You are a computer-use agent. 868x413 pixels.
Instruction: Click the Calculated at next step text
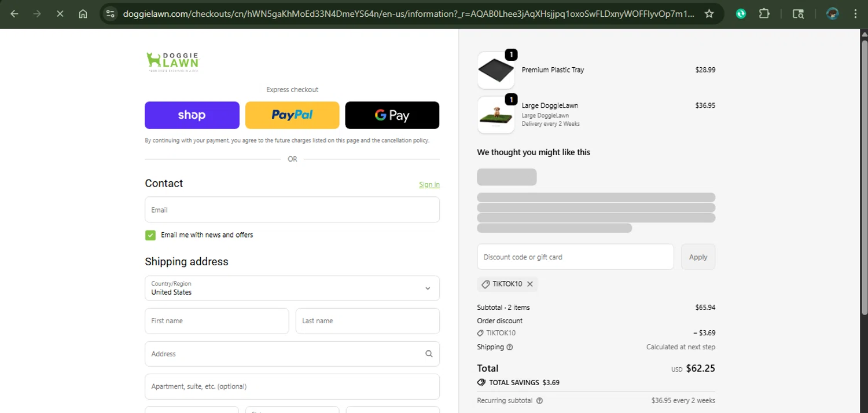click(681, 348)
